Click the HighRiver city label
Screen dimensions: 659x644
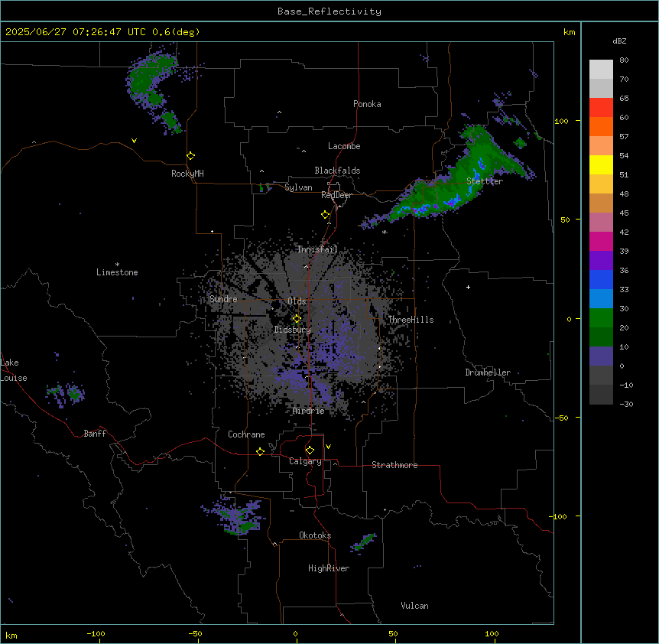click(x=329, y=568)
